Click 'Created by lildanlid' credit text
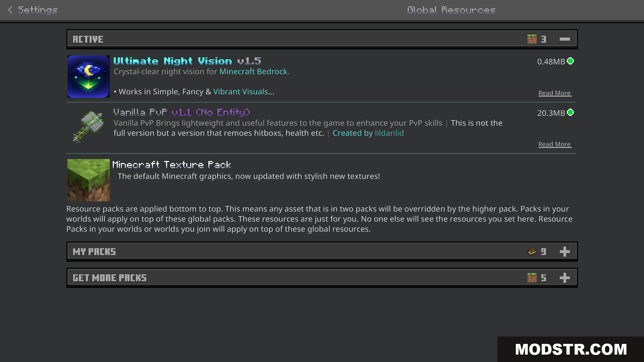Viewport: 644px width, 362px height. 368,133
